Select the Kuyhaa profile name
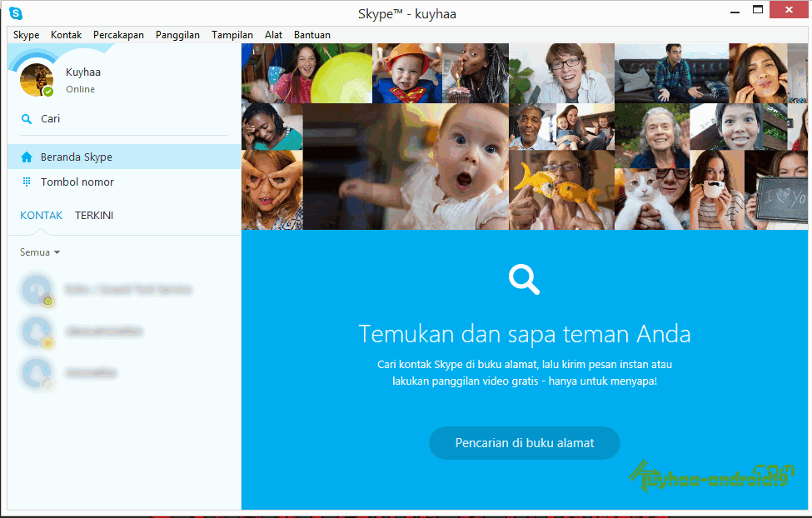Screen dimensions: 812x518 [82, 72]
